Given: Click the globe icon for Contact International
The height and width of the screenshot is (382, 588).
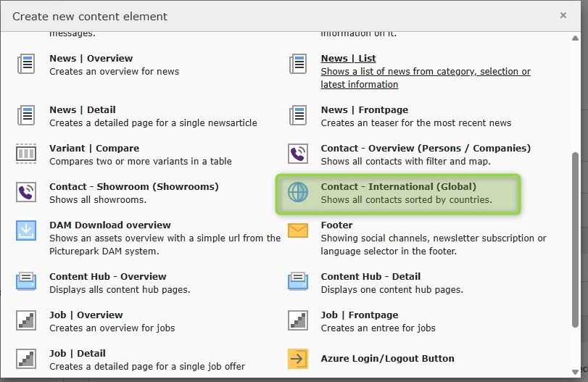Looking at the screenshot, I should pyautogui.click(x=298, y=192).
